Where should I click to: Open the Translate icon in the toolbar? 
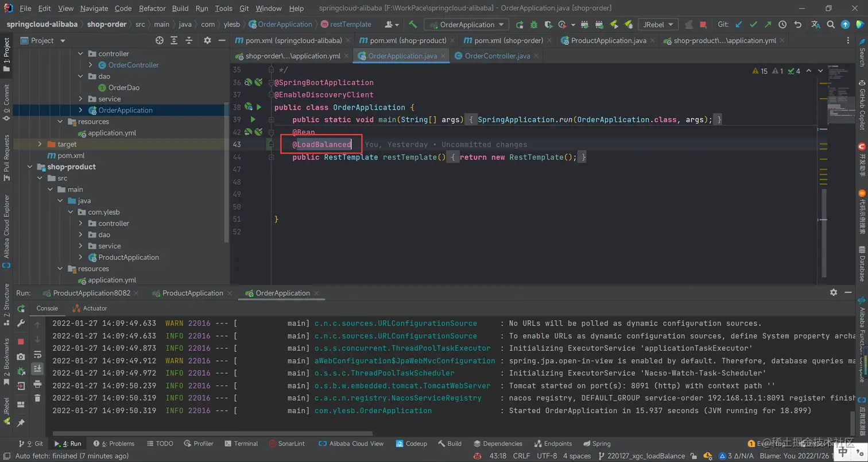(x=816, y=25)
